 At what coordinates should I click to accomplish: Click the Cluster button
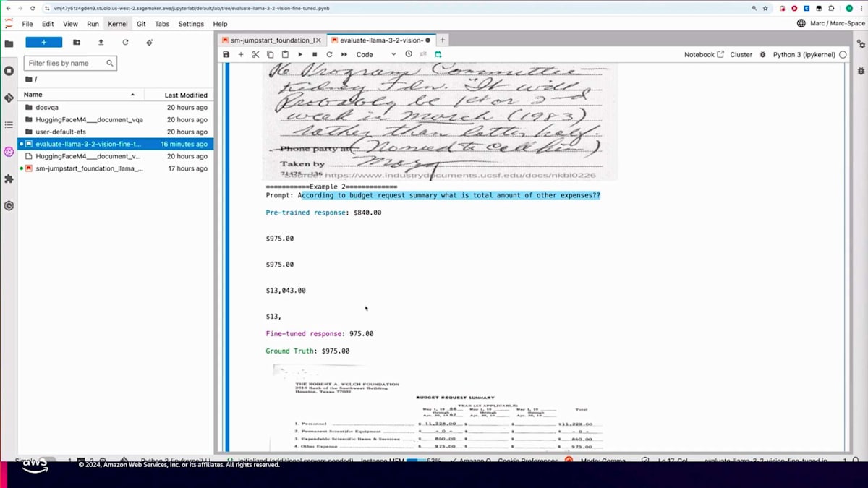pos(741,54)
